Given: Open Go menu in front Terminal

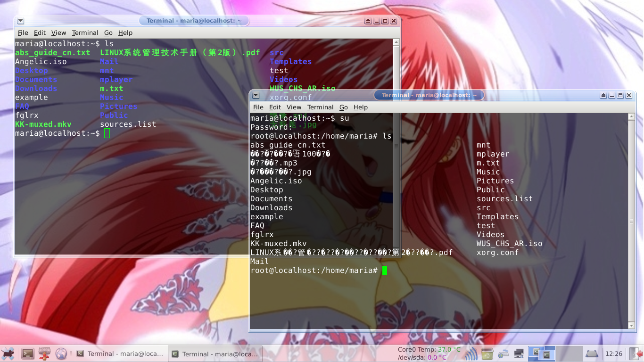Looking at the screenshot, I should coord(344,107).
